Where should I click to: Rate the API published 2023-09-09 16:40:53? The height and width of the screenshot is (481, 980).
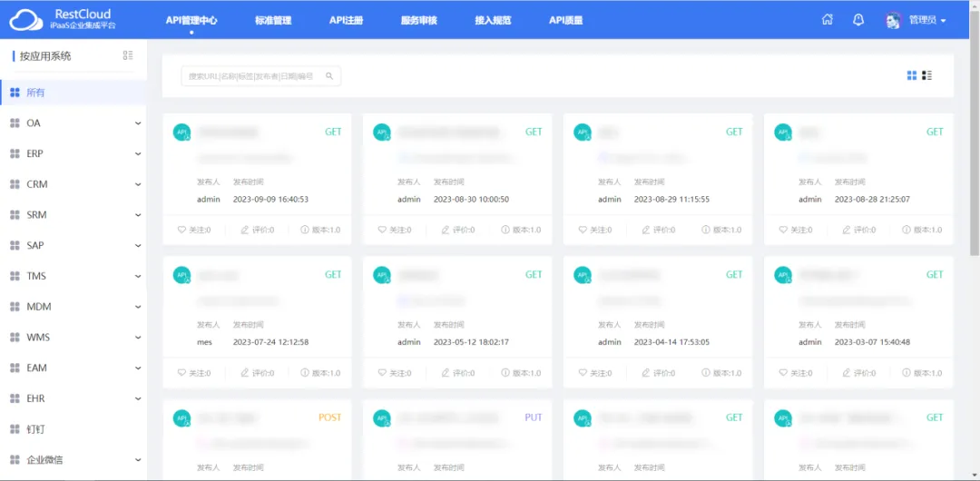click(258, 231)
